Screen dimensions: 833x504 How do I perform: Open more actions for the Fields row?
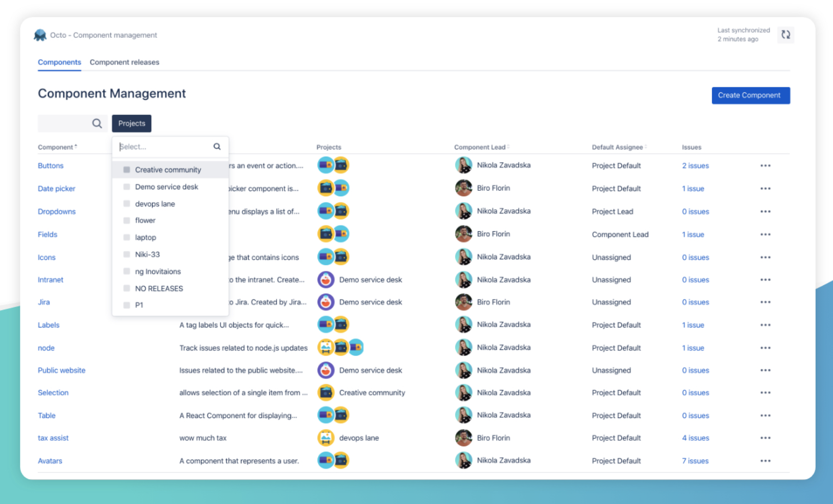(765, 235)
